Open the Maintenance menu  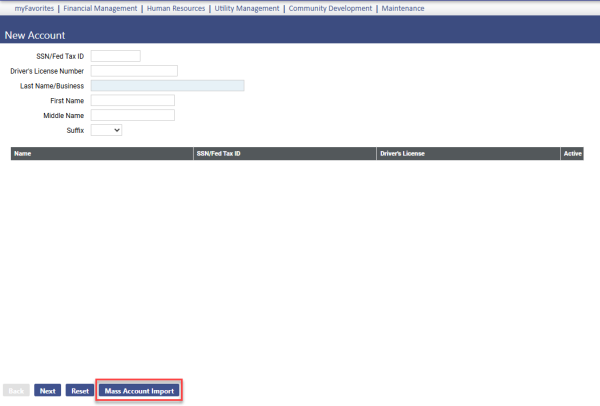click(403, 8)
